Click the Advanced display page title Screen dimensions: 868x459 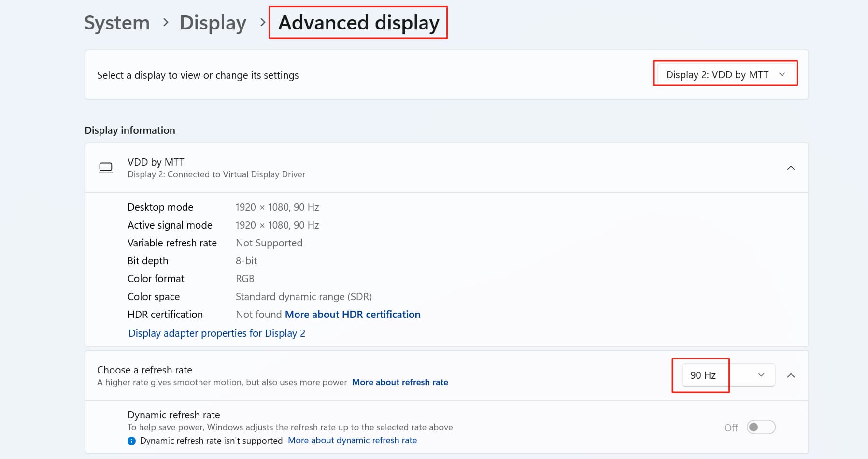tap(358, 23)
